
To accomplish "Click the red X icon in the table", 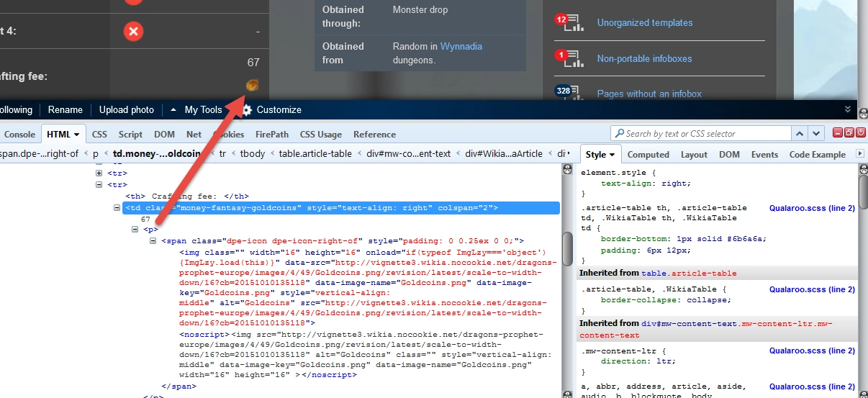I will [133, 32].
